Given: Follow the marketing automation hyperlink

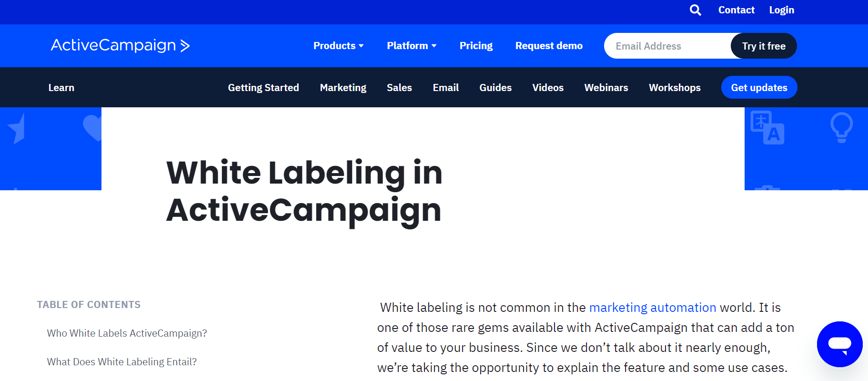Looking at the screenshot, I should click(x=653, y=308).
